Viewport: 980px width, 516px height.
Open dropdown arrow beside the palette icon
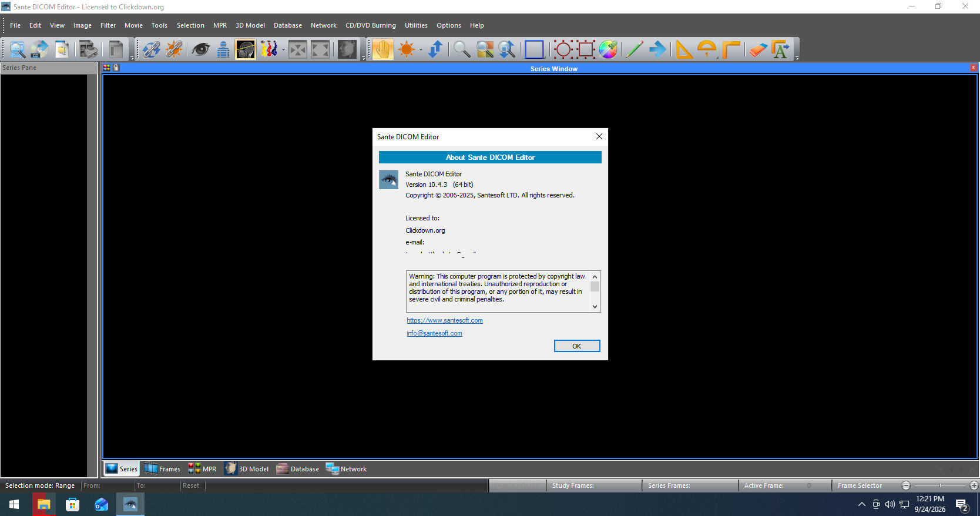(x=283, y=49)
